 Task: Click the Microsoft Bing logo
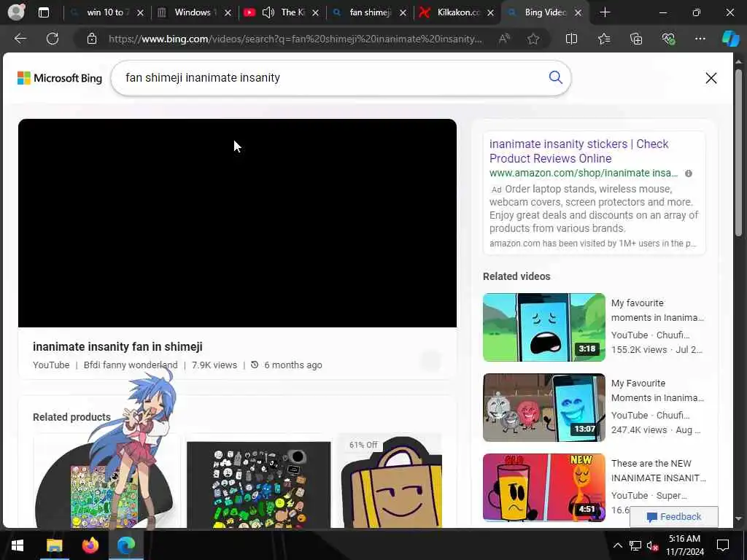coord(60,78)
